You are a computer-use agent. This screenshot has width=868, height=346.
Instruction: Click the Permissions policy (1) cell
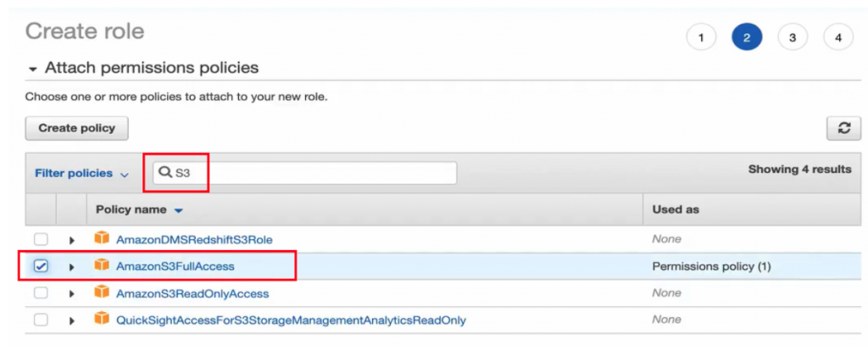711,266
